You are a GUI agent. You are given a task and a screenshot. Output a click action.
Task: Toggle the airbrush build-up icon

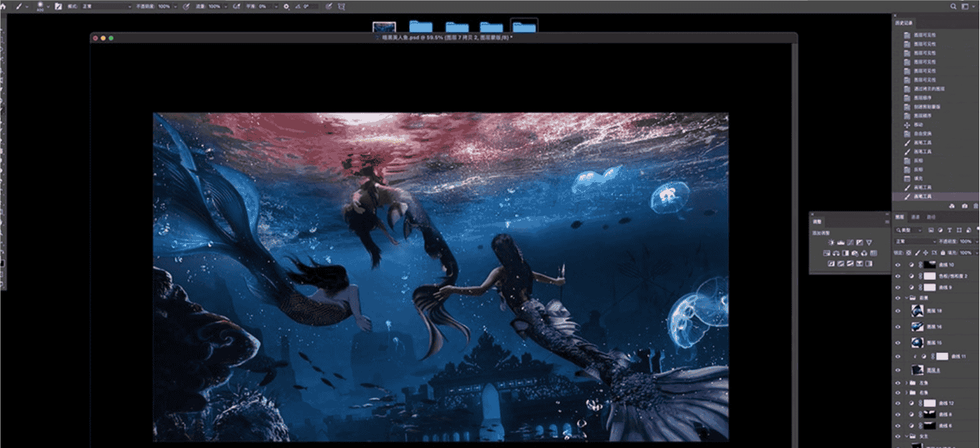[x=237, y=6]
